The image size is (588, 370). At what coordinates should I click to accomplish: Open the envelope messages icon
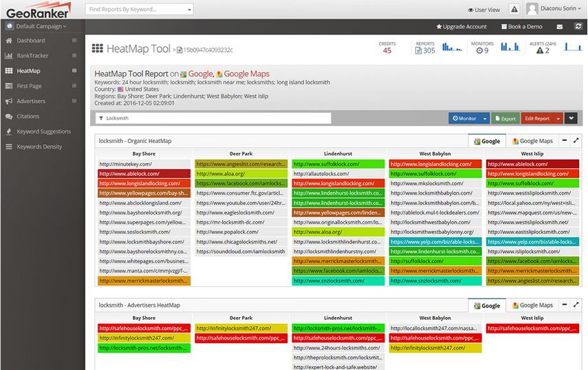[560, 27]
